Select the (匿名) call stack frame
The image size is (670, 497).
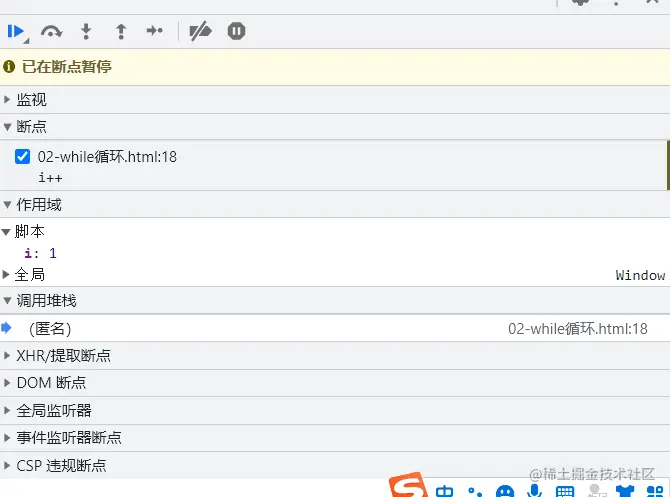(x=335, y=329)
